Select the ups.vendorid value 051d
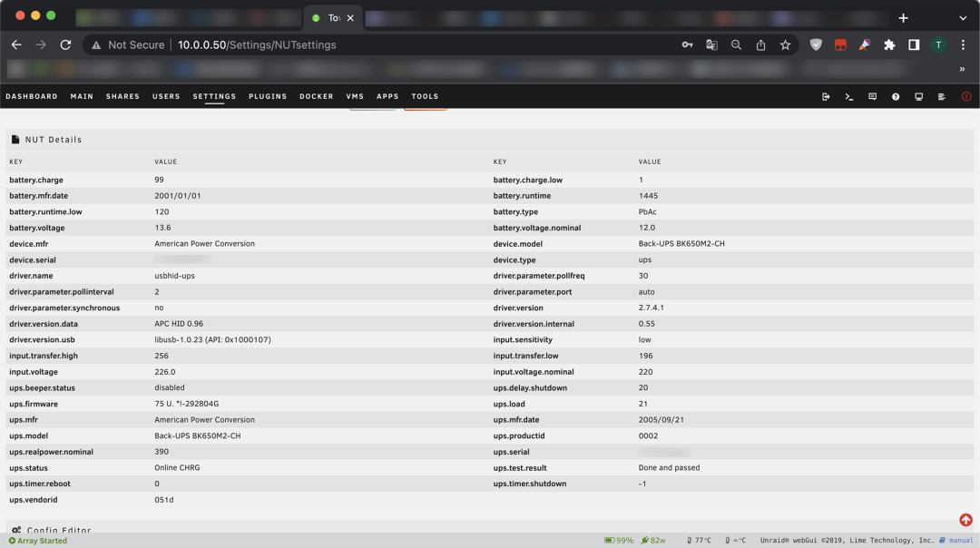The width and height of the screenshot is (980, 548). coord(164,500)
